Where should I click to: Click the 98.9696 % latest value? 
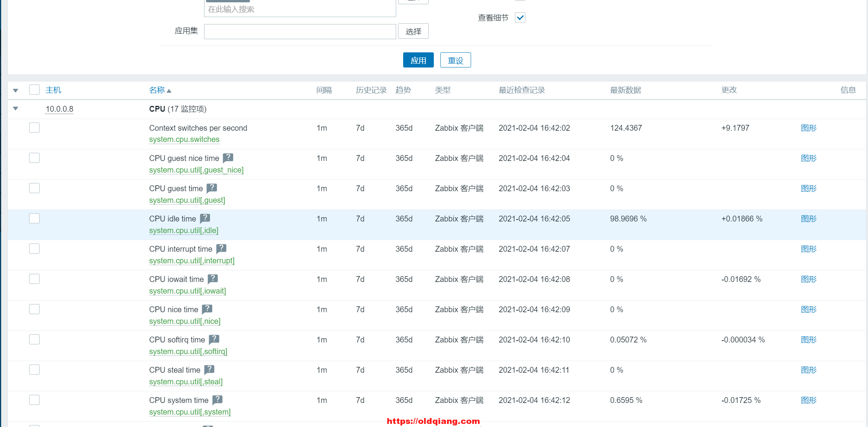pos(628,219)
